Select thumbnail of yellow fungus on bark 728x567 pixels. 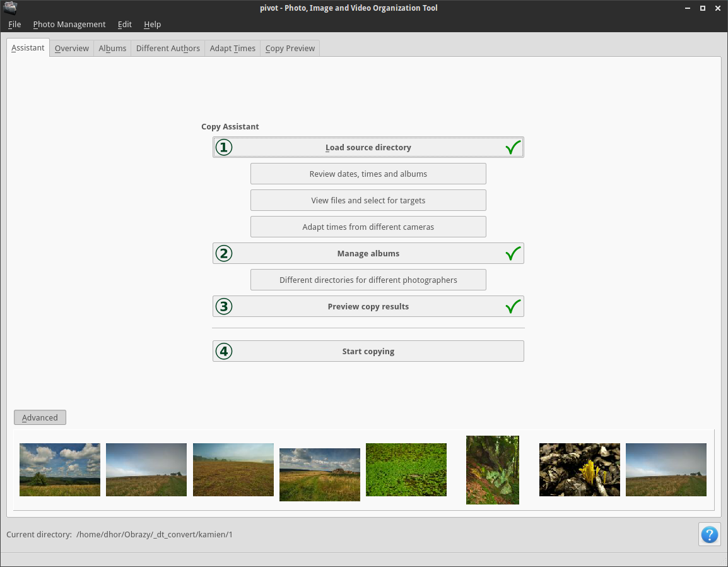coord(579,469)
